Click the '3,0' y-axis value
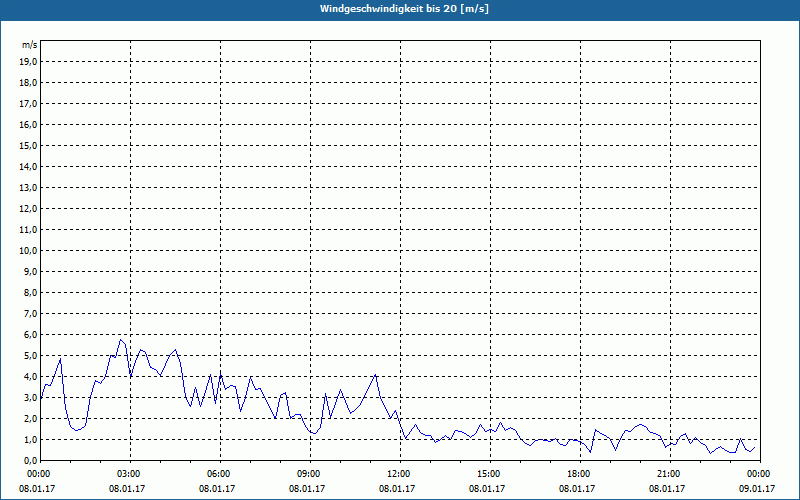This screenshot has width=800, height=500. click(30, 397)
